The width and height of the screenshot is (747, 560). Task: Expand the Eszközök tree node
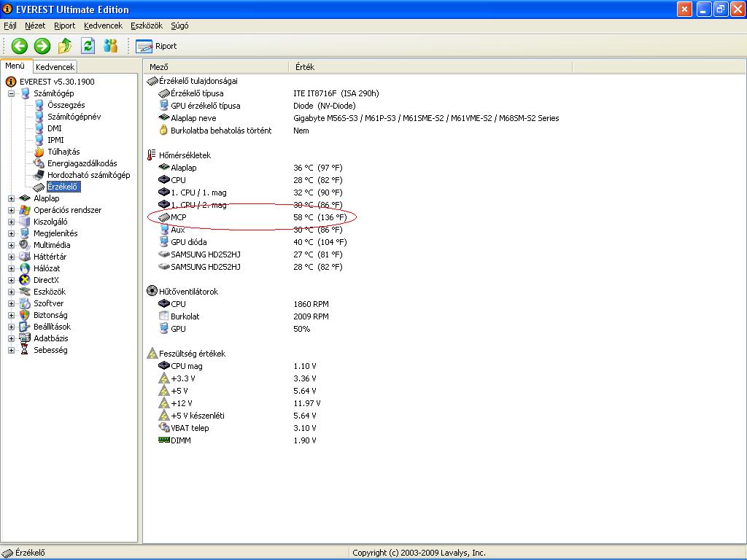[11, 292]
